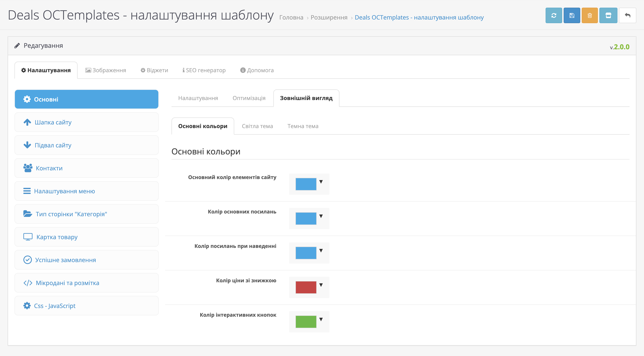The height and width of the screenshot is (356, 644).
Task: Expand discount price color dropdown arrow
Action: [x=321, y=285]
